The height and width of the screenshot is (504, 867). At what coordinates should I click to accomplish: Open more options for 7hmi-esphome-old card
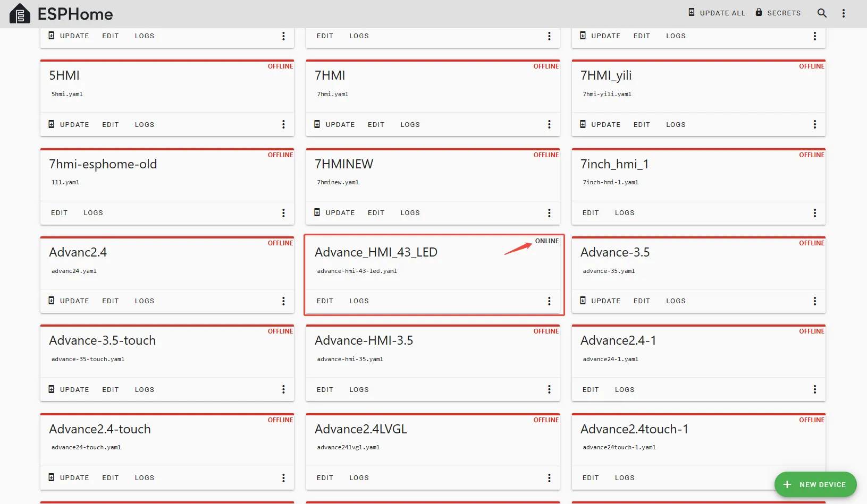pyautogui.click(x=283, y=213)
